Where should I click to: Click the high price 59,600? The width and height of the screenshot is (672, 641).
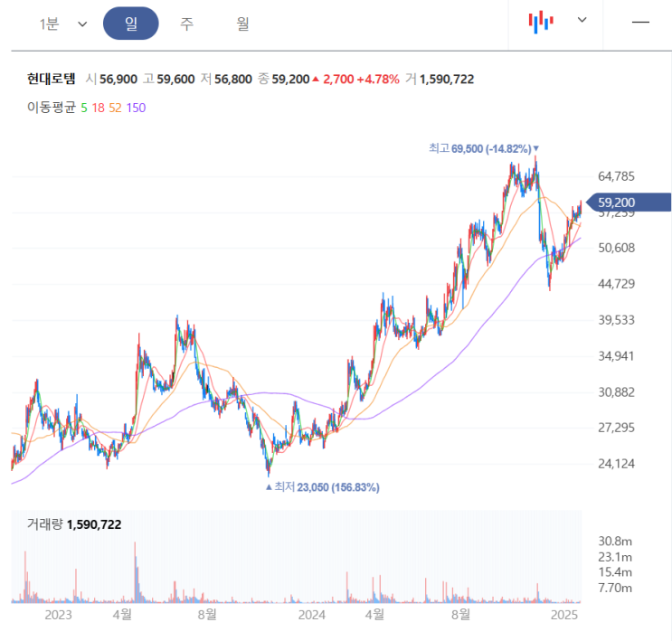175,80
